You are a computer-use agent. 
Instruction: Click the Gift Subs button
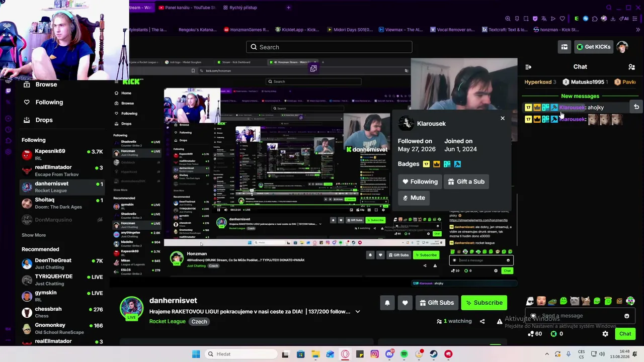(436, 303)
